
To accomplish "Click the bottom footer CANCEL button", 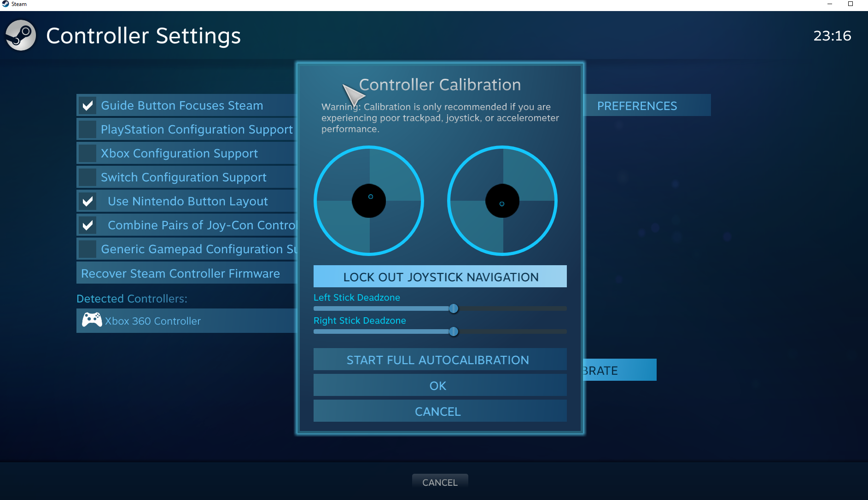I will point(440,482).
